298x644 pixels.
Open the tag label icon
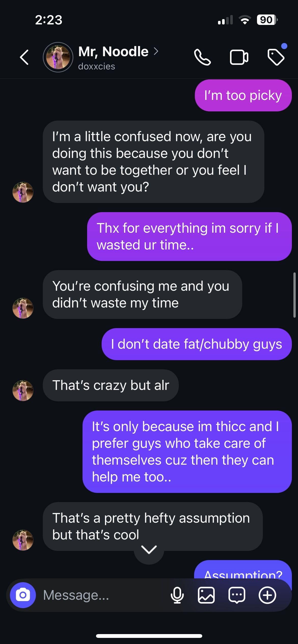276,57
